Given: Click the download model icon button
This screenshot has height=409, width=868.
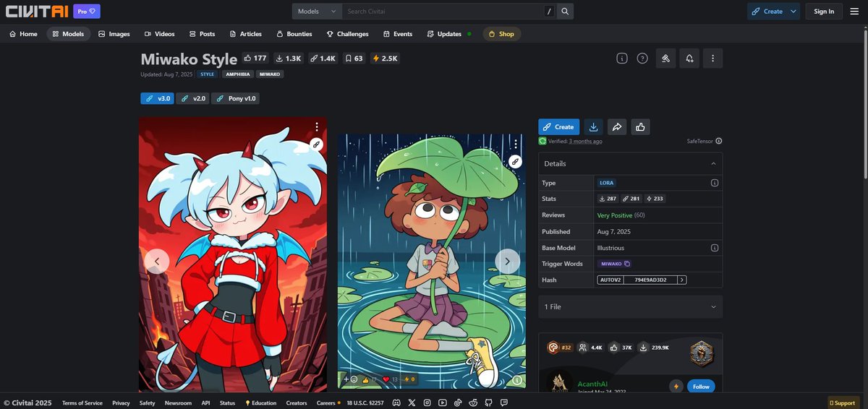Looking at the screenshot, I should coord(594,126).
